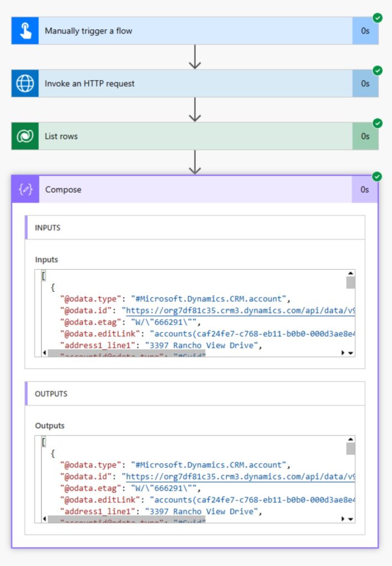
Task: Click the right arrow of Inputs horizontal scrollbar
Action: pos(343,353)
